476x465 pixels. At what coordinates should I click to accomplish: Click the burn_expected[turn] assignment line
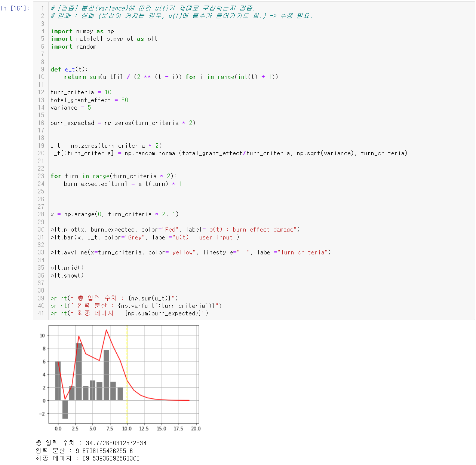[x=123, y=184]
